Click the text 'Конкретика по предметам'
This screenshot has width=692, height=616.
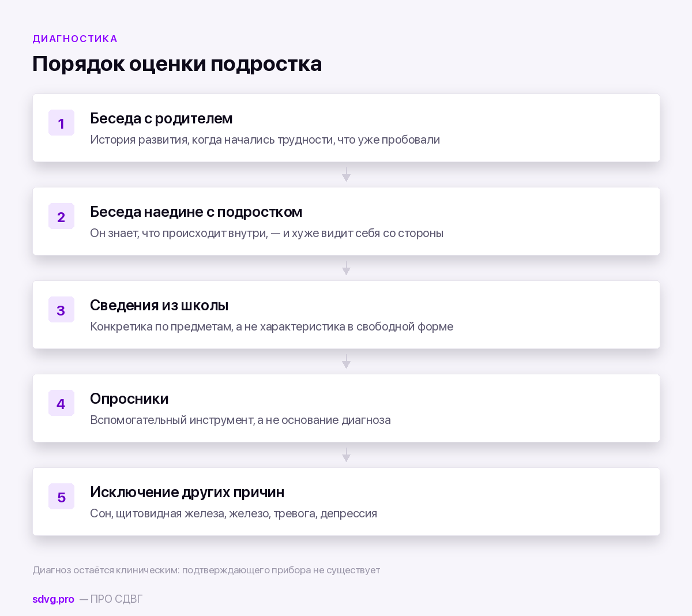(x=161, y=326)
